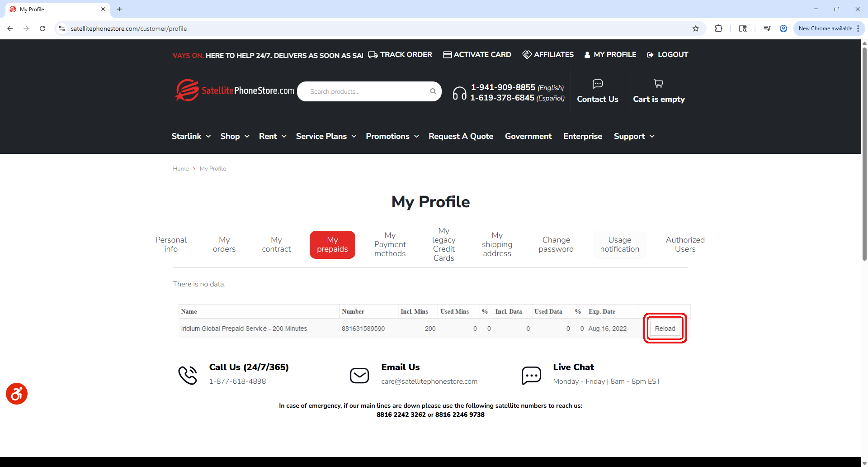Open My shipping address tab
The width and height of the screenshot is (868, 467).
pos(497,244)
